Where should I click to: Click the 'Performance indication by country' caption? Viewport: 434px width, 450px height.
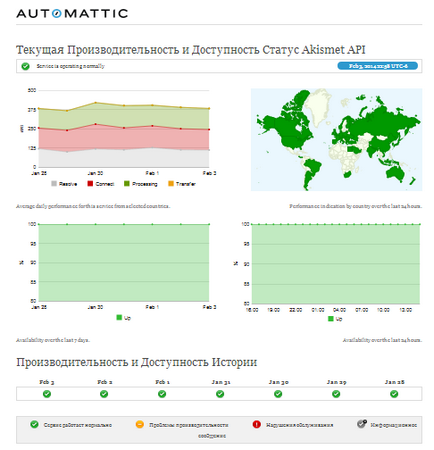[355, 206]
